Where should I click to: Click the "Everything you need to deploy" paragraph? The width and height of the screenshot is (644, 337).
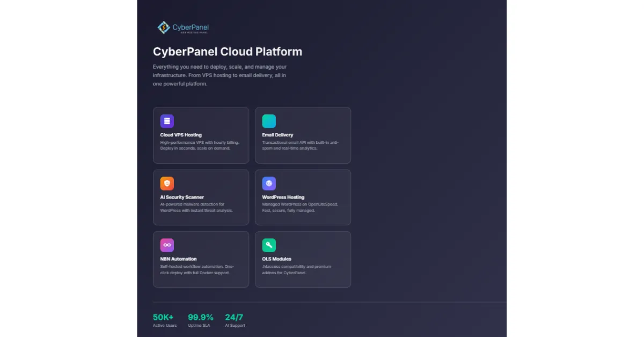point(220,75)
